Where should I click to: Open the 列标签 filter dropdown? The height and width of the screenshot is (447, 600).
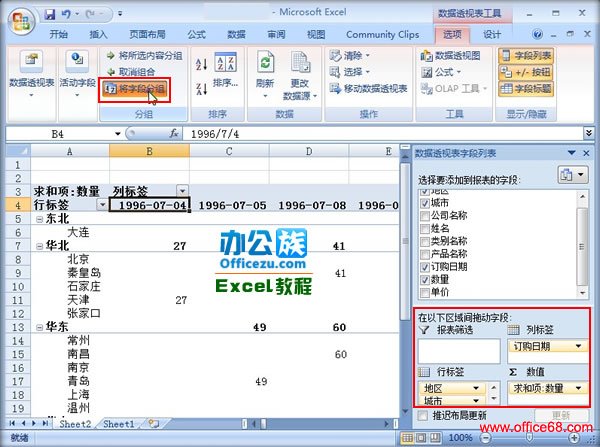coord(183,191)
